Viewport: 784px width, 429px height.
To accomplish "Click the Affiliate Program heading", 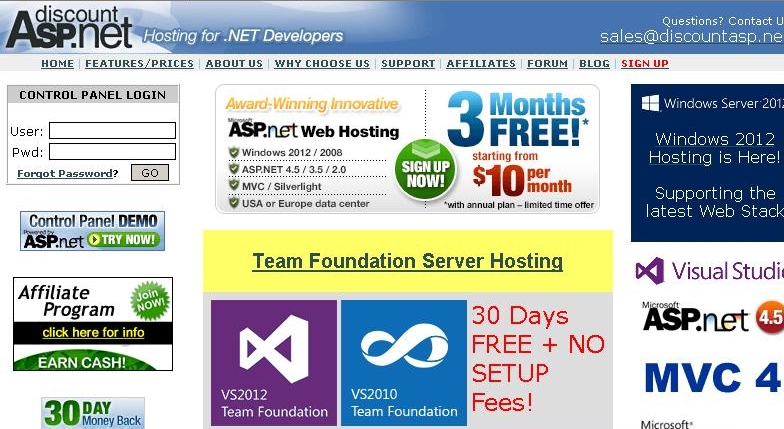I will click(66, 301).
